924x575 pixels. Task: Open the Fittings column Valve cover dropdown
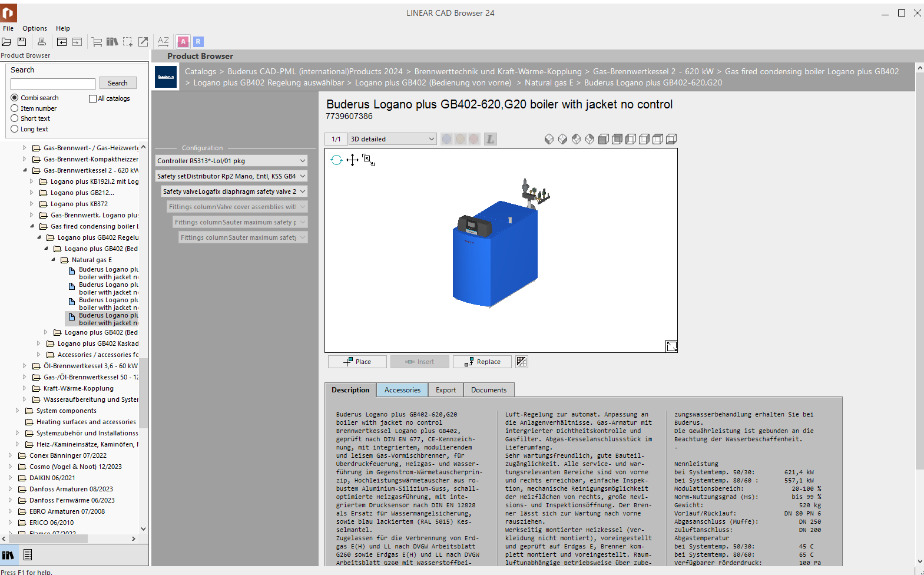(237, 207)
